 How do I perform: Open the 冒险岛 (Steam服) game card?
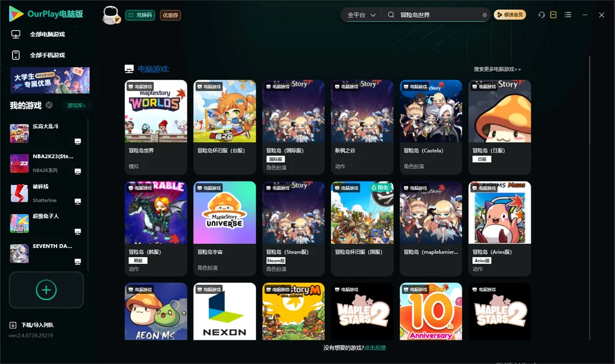pos(293,229)
